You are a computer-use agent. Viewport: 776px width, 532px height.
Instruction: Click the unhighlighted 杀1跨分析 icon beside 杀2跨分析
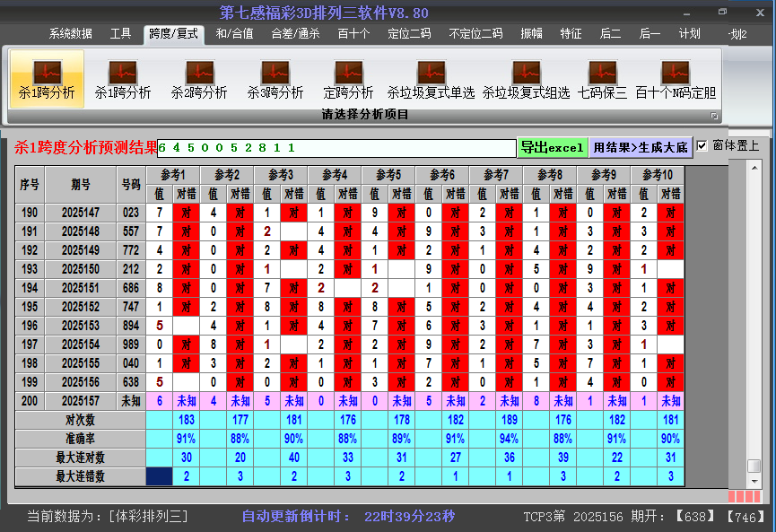click(x=123, y=79)
